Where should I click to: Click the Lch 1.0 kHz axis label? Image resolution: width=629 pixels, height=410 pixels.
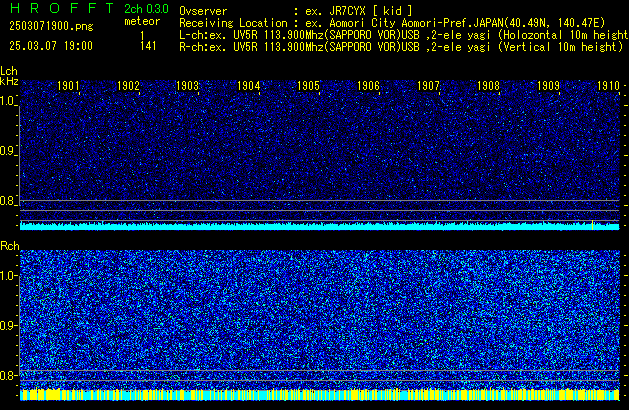(x=7, y=101)
